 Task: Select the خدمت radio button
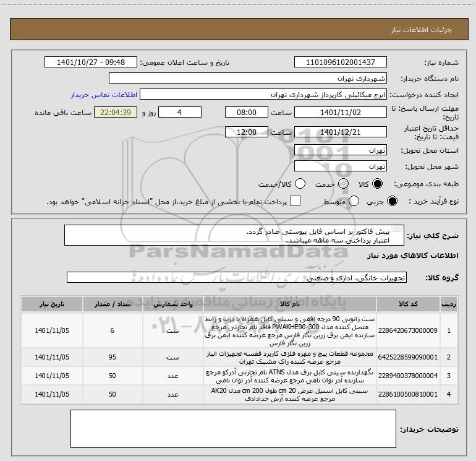pos(343,184)
